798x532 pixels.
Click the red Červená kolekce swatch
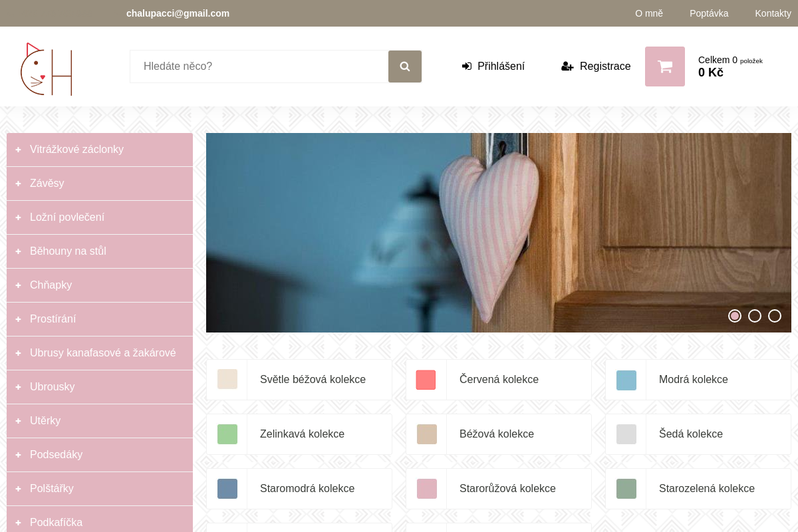point(426,380)
